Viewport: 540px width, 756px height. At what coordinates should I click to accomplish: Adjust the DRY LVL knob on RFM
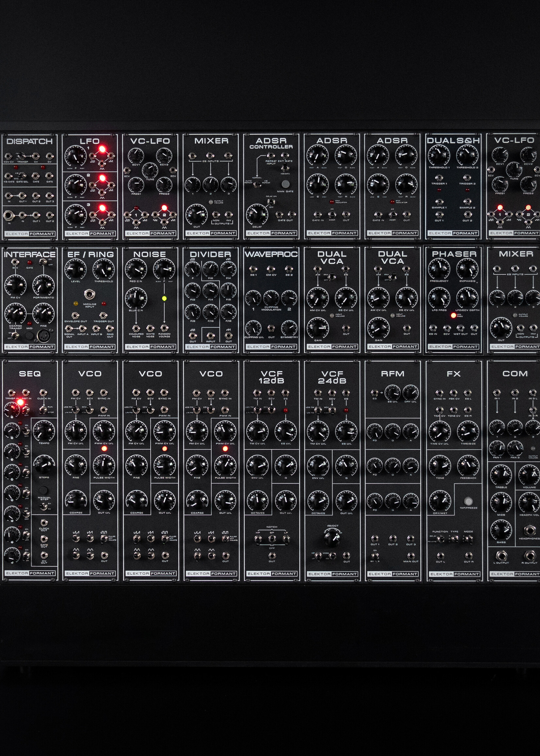tap(410, 393)
